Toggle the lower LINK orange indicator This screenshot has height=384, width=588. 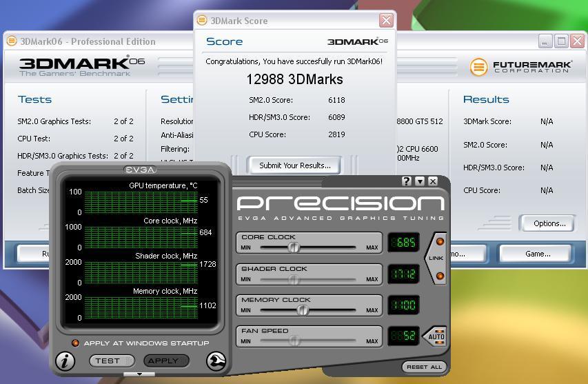coord(440,276)
